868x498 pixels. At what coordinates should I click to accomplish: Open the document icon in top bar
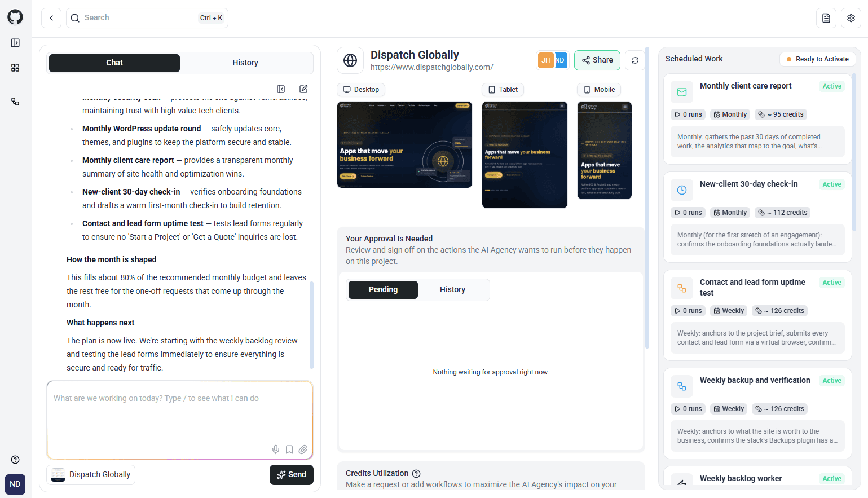[x=826, y=18]
